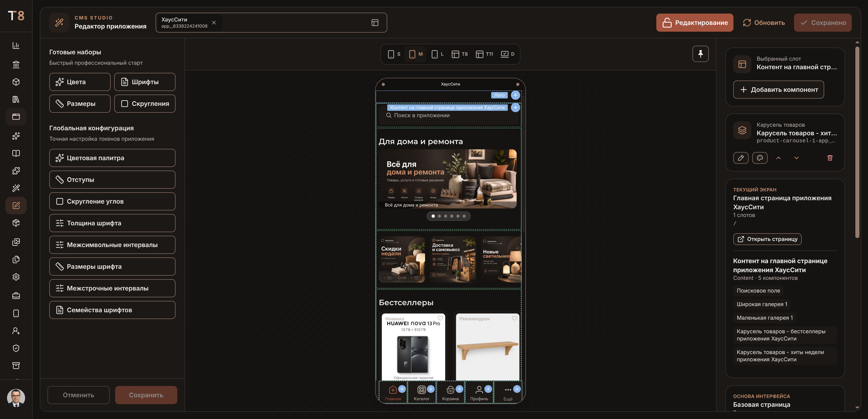The width and height of the screenshot is (868, 419).
Task: Click the library books sidebar icon
Action: [16, 99]
